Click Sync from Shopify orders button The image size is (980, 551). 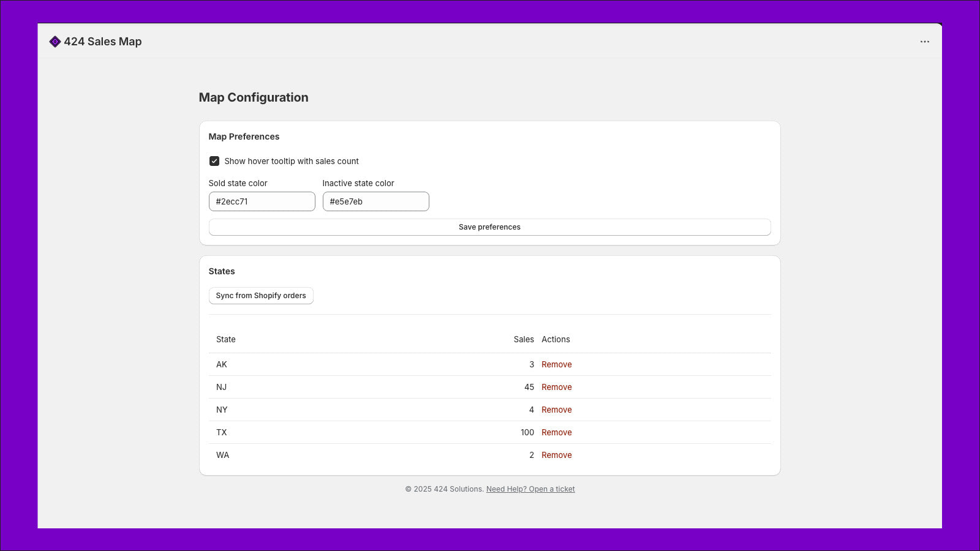[261, 296]
